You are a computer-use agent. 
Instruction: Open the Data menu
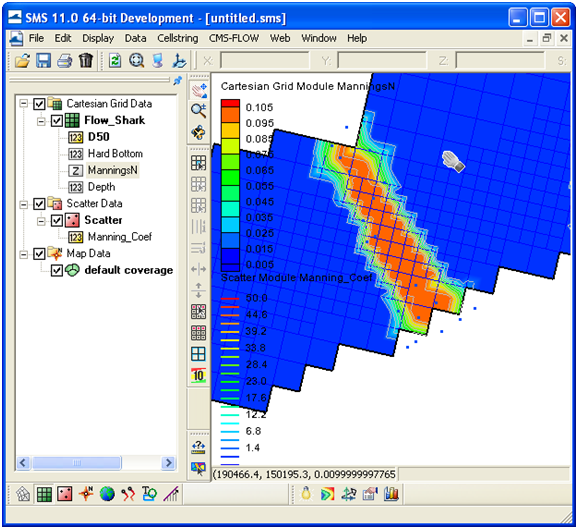click(x=135, y=38)
